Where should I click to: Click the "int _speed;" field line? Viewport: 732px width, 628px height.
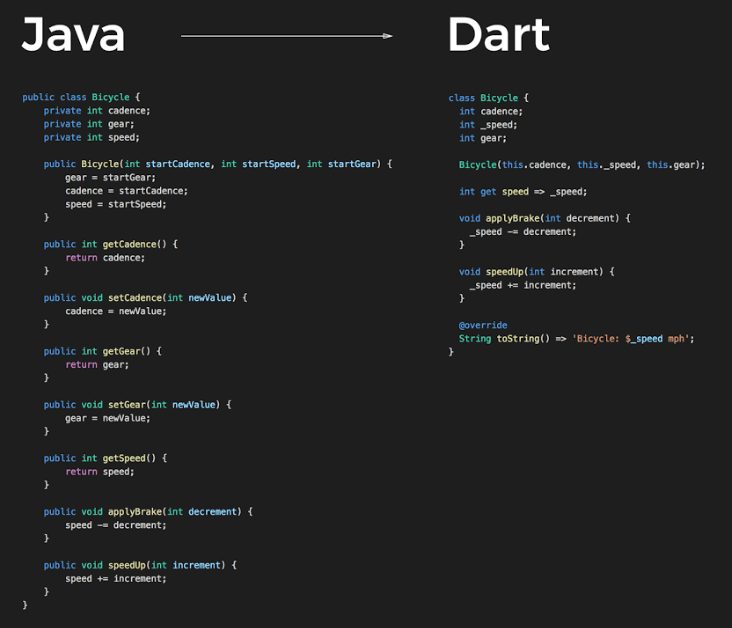tap(488, 125)
